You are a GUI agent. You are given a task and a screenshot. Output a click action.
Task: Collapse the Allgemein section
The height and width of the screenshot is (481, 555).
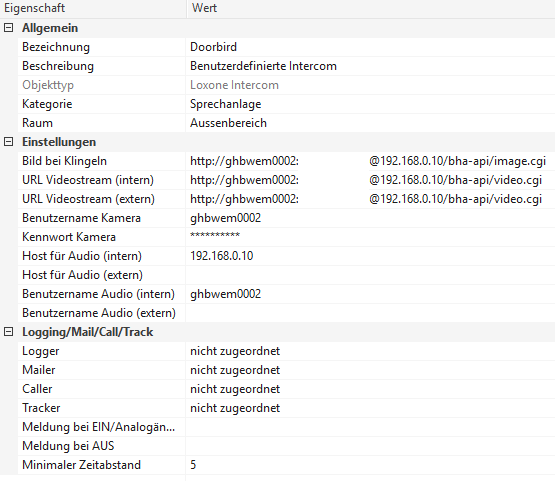[x=8, y=28]
